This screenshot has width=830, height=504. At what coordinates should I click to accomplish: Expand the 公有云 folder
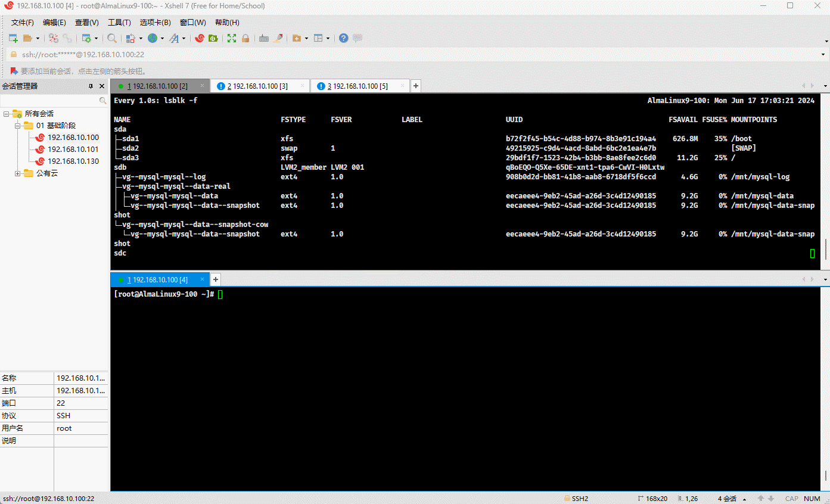tap(18, 173)
